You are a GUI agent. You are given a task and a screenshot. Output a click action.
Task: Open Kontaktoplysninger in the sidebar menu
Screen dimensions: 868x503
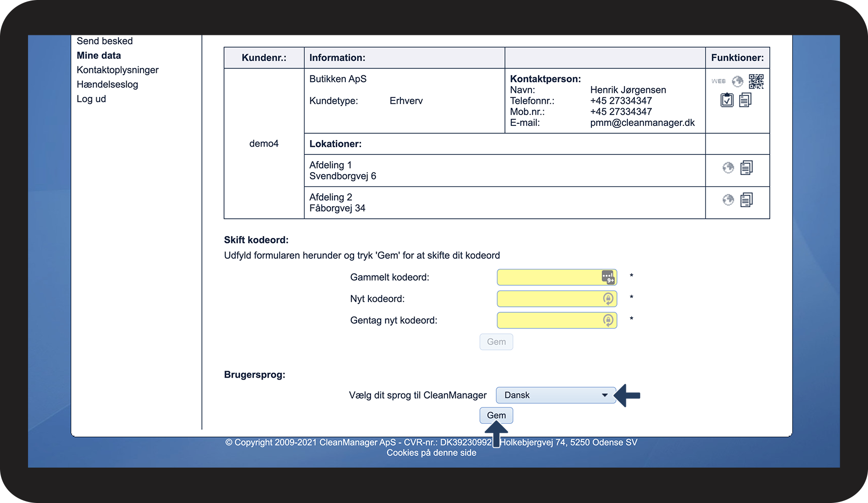click(x=117, y=70)
